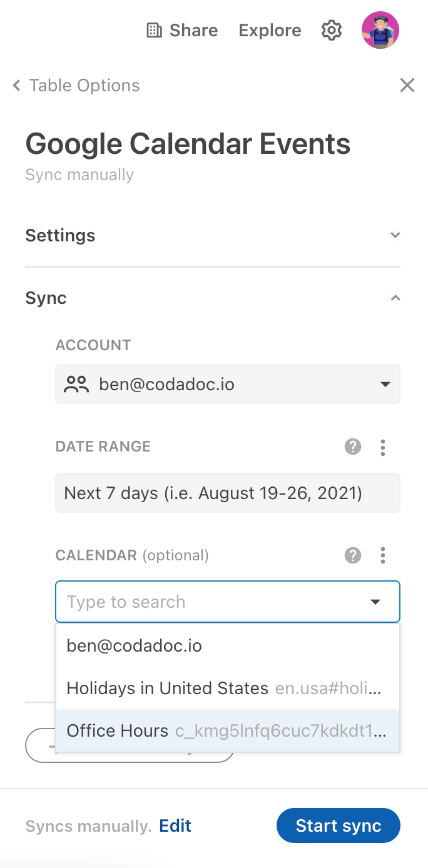Image resolution: width=428 pixels, height=868 pixels.
Task: Click the Calendar help question icon
Action: [353, 555]
